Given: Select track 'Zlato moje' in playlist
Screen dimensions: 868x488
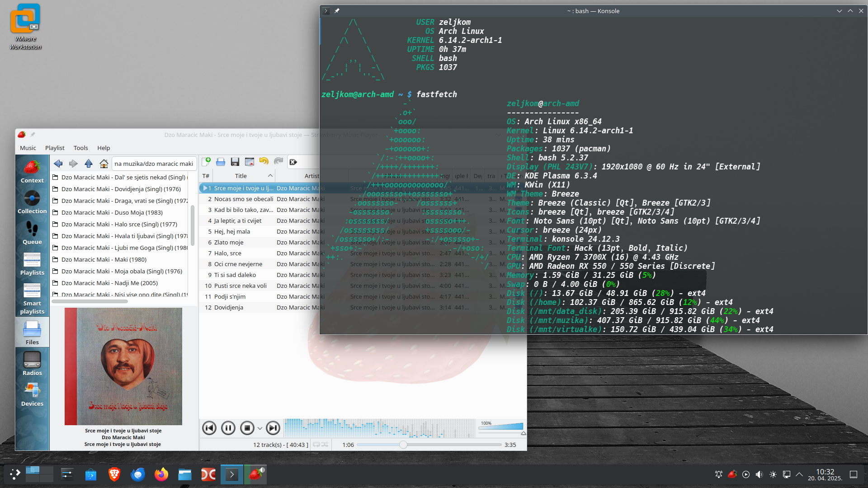Looking at the screenshot, I should (229, 242).
